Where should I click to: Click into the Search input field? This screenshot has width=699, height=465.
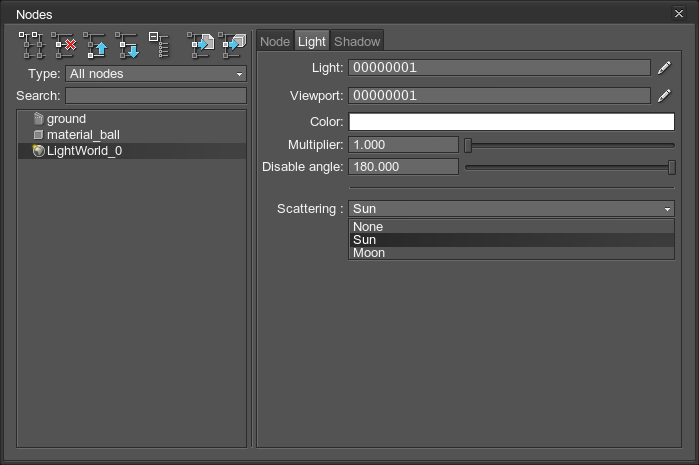point(156,96)
